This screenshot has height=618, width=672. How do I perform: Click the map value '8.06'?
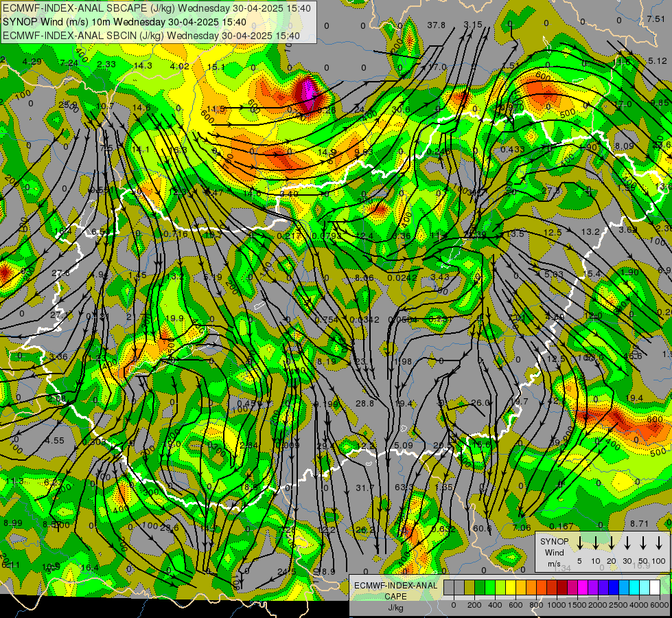(364, 278)
